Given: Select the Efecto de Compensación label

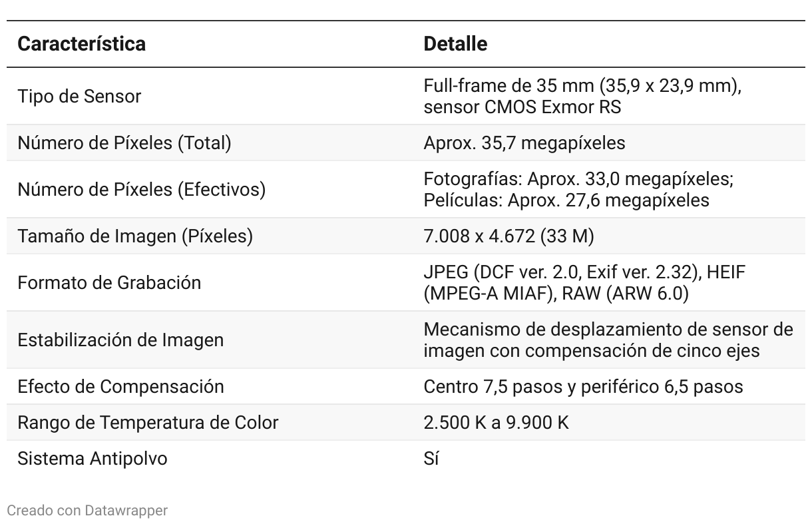Looking at the screenshot, I should pyautogui.click(x=120, y=386).
